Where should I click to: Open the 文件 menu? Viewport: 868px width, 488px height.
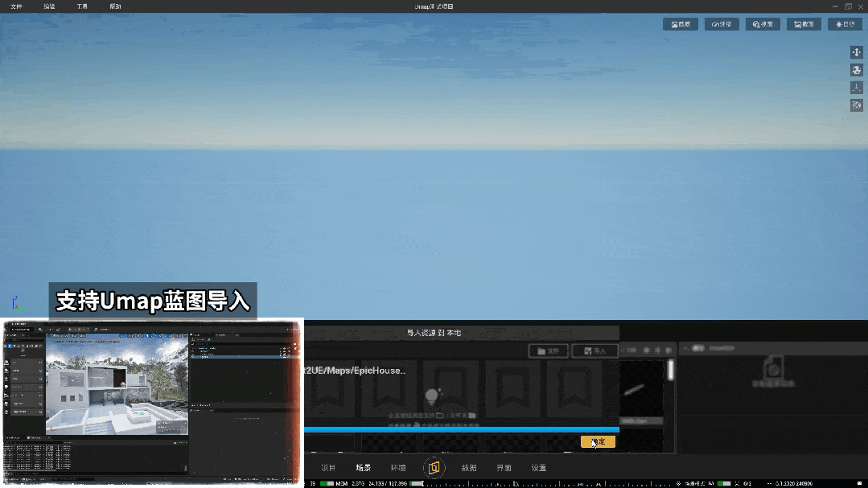pyautogui.click(x=16, y=6)
